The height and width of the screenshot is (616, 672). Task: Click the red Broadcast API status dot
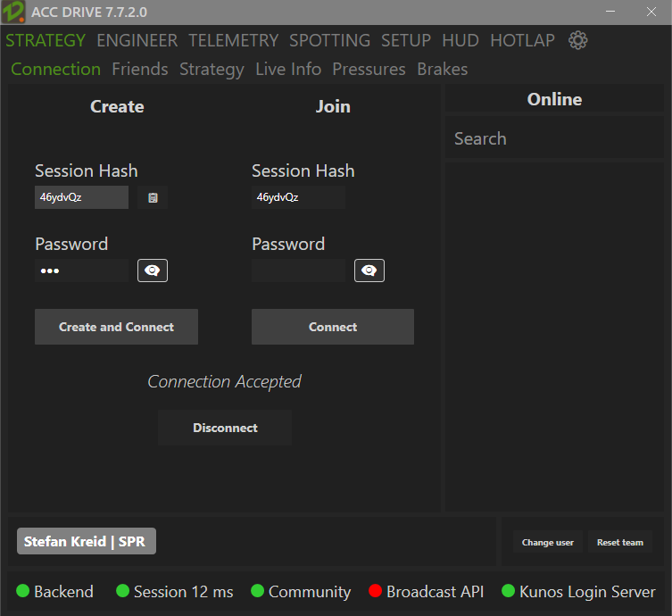pyautogui.click(x=375, y=591)
